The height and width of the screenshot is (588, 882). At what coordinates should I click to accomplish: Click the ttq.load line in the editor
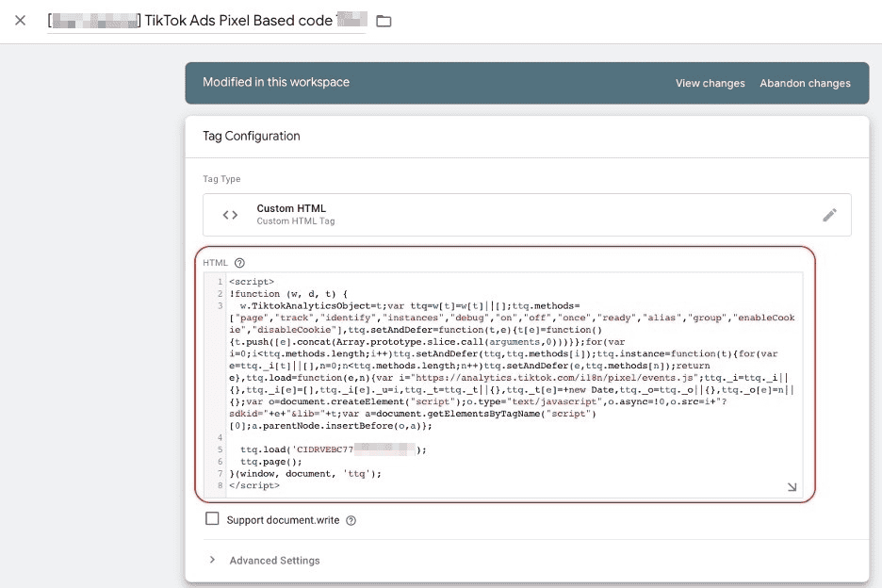click(x=333, y=449)
